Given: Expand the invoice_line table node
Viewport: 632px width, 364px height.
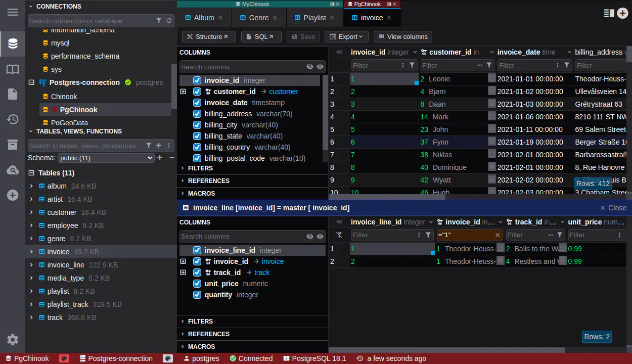Looking at the screenshot, I should pos(31,265).
